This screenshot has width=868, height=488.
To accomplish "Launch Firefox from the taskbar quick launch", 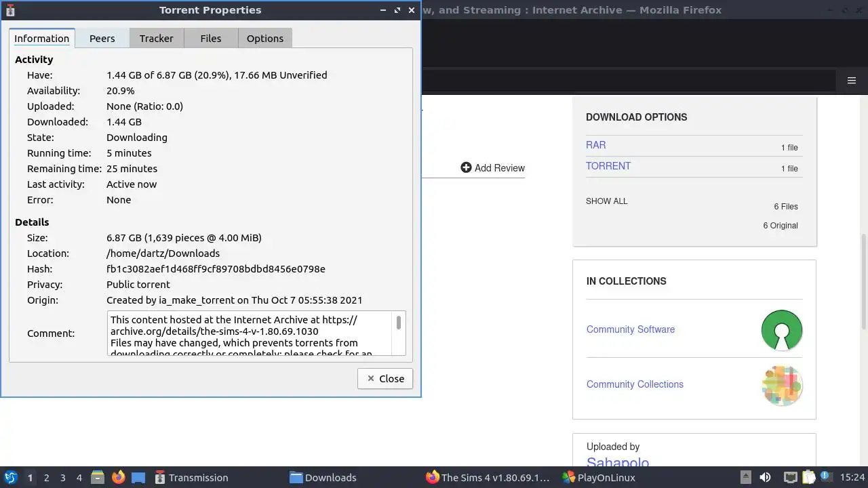I will [x=118, y=477].
